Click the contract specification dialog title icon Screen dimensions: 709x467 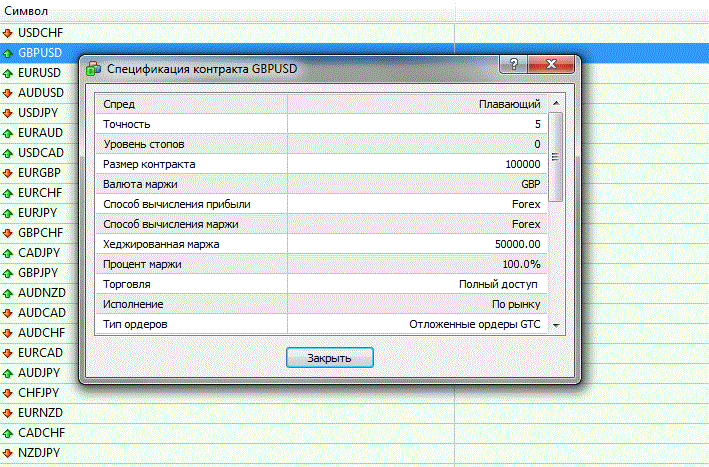pos(95,69)
